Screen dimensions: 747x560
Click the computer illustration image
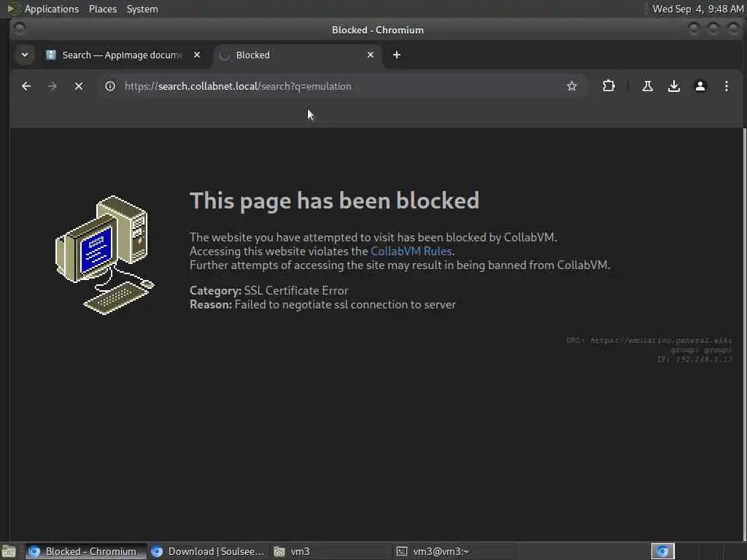105,254
